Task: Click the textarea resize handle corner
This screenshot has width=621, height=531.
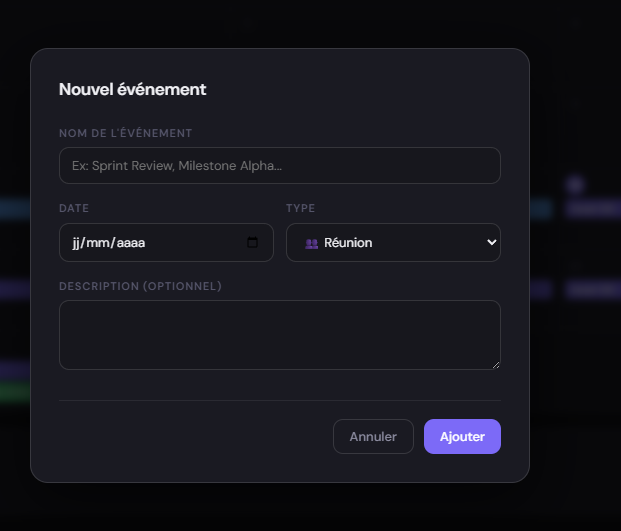Action: [x=496, y=365]
